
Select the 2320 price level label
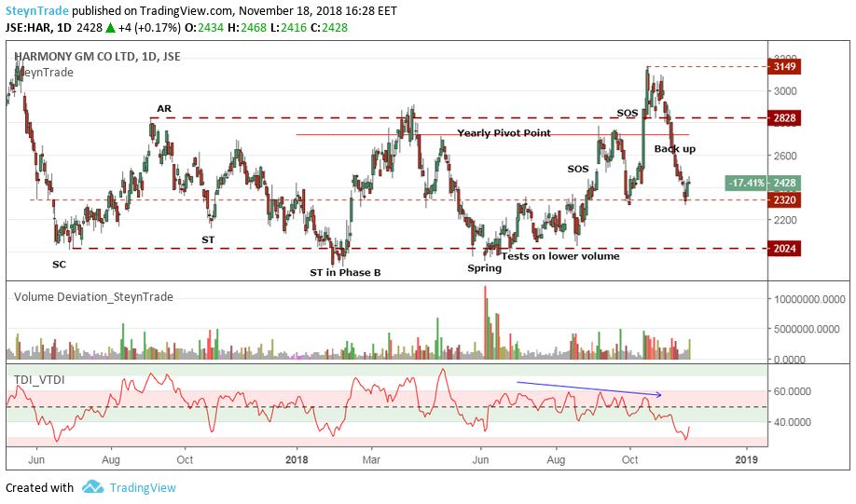click(x=784, y=199)
